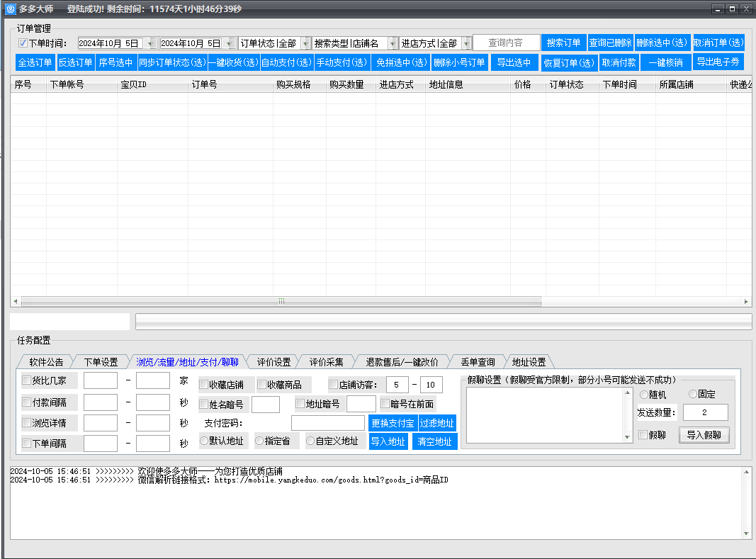
Task: Open the 订单状态 dropdown
Action: click(x=305, y=43)
